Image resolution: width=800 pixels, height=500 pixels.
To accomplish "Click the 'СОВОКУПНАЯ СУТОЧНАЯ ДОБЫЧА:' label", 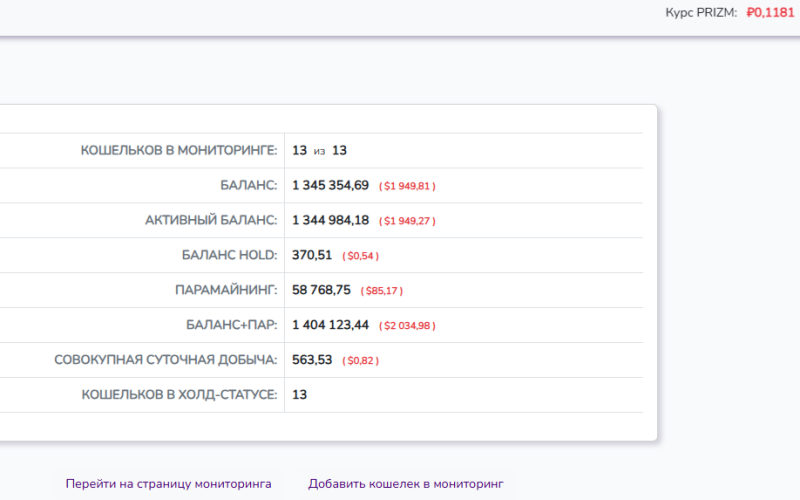I will pyautogui.click(x=165, y=360).
